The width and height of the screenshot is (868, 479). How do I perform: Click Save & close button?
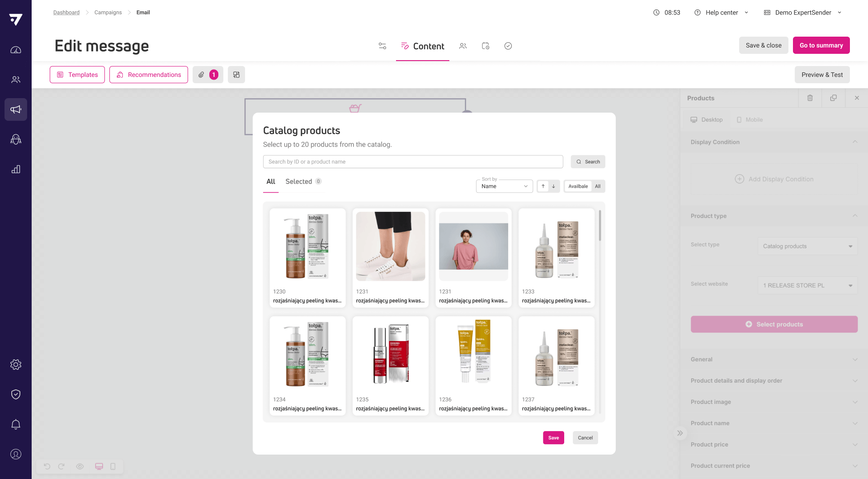(764, 45)
